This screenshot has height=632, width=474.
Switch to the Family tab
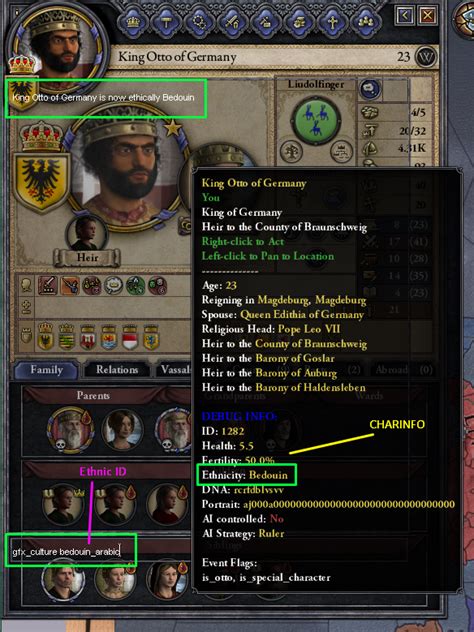pyautogui.click(x=46, y=370)
